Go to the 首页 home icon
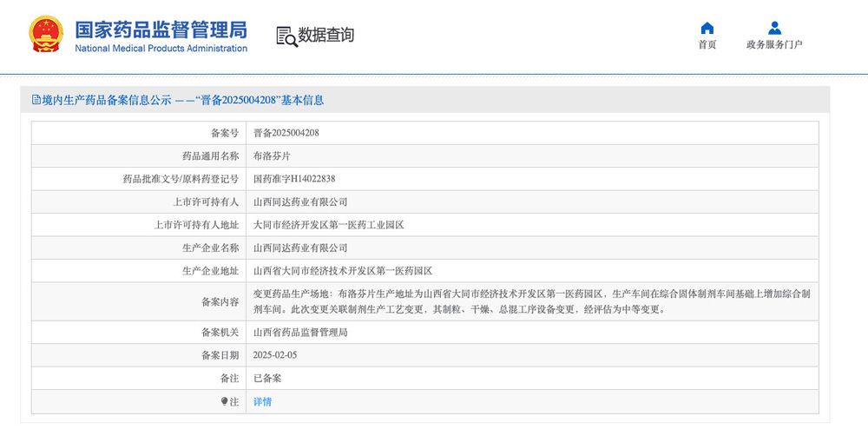This screenshot has width=868, height=436. pyautogui.click(x=707, y=28)
